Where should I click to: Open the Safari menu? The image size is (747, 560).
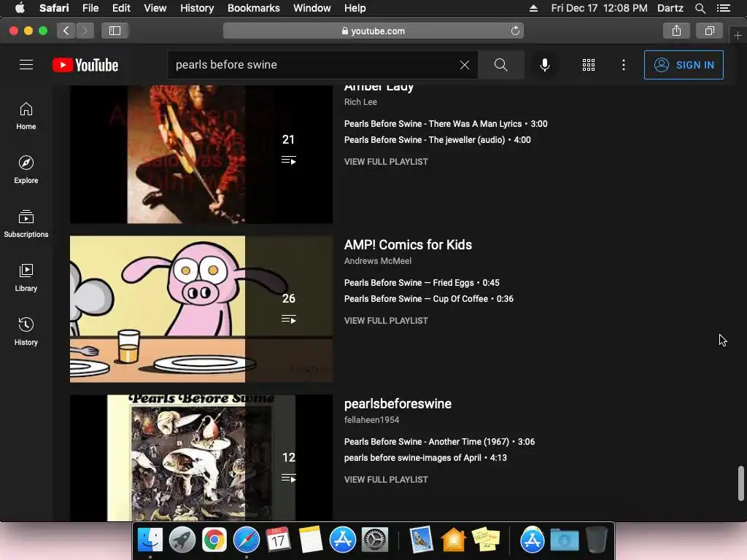click(x=54, y=8)
